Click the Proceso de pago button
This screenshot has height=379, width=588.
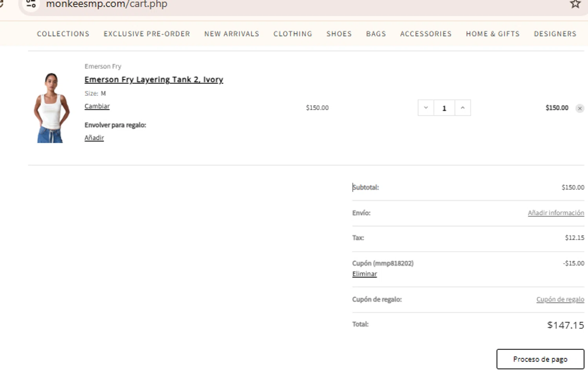pyautogui.click(x=540, y=359)
